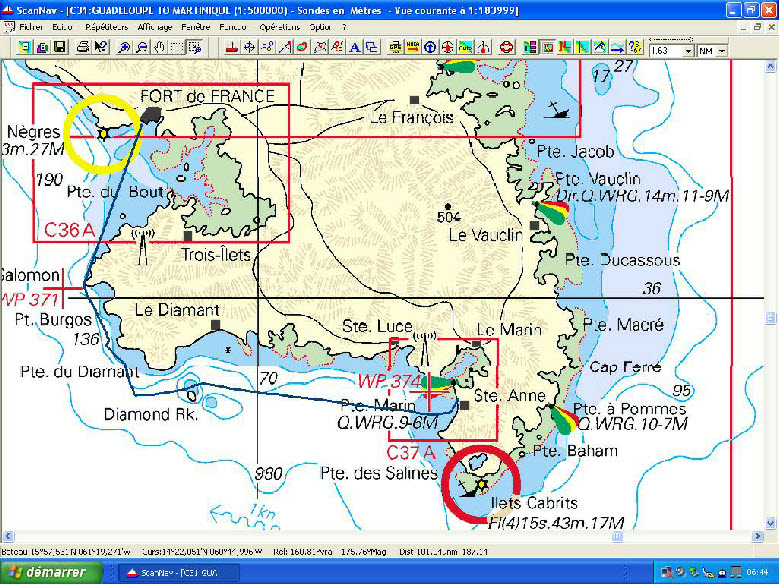
Task: Click the ScanNav taskbar button
Action: coord(172,573)
